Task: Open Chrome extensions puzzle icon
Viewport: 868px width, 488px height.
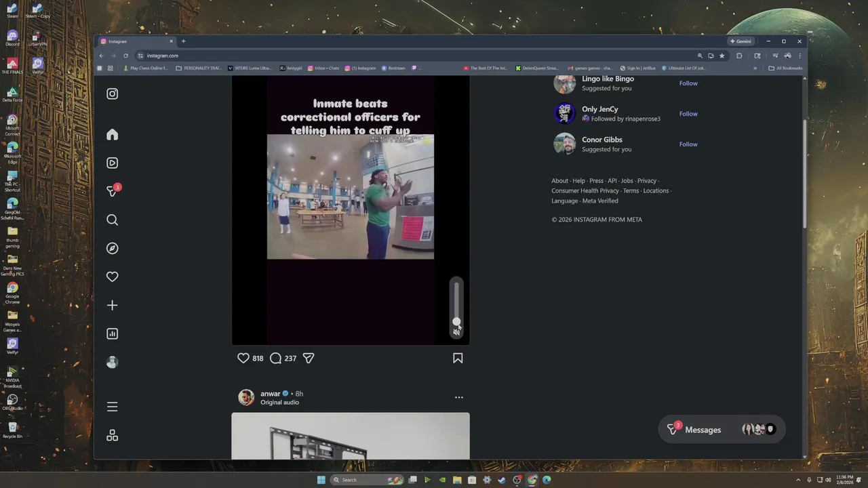Action: pos(739,56)
